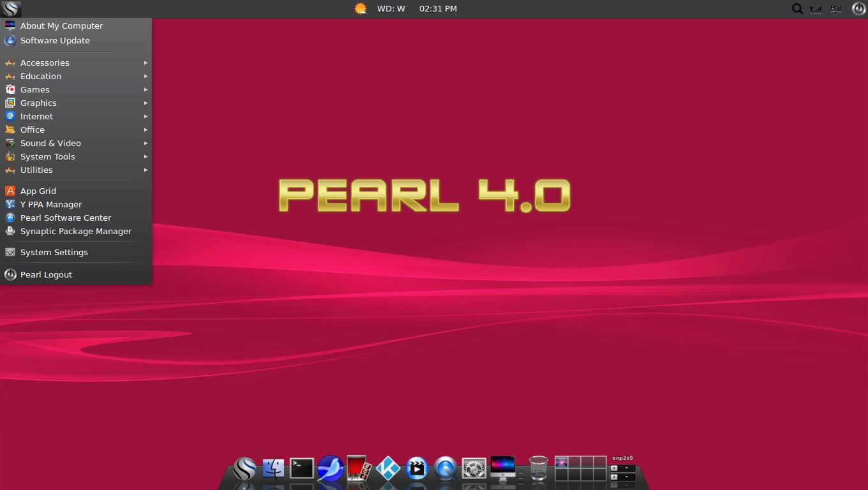
Task: Click the iMac monitor icon in dock
Action: [503, 468]
